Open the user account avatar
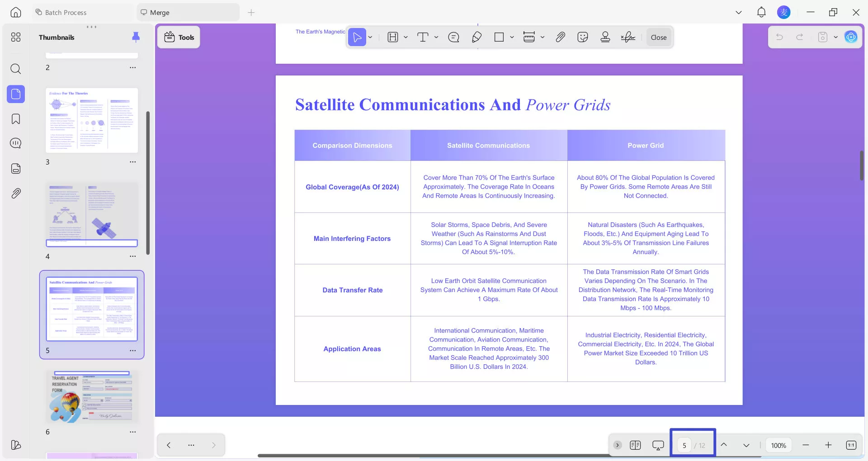868x461 pixels. pyautogui.click(x=783, y=12)
